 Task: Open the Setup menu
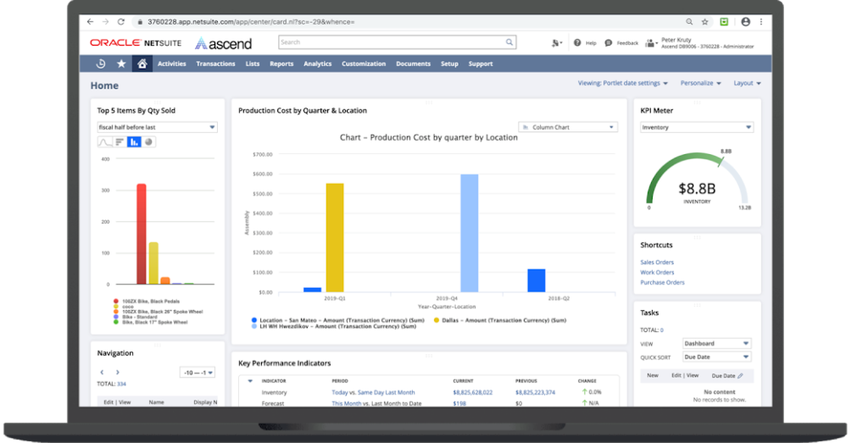tap(449, 64)
